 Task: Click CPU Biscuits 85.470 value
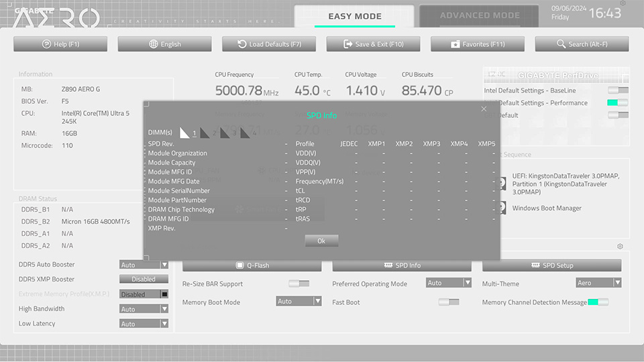pyautogui.click(x=427, y=90)
